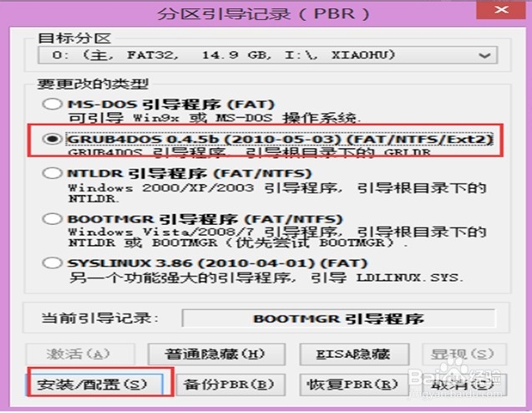Click the 恢复PBR(R) button
Screen dimensions: 532x413
click(354, 385)
